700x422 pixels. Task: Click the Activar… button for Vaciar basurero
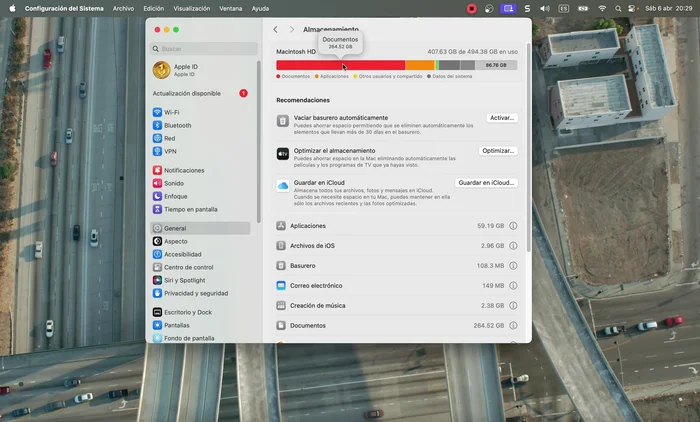(502, 118)
